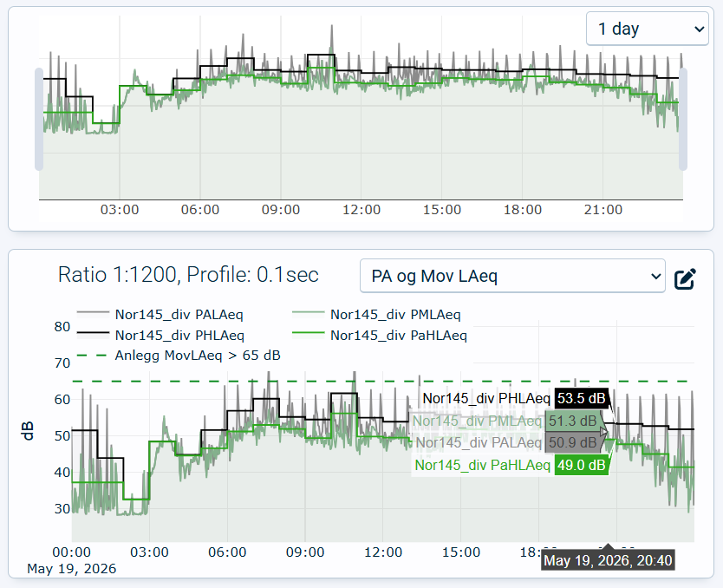723x588 pixels.
Task: Click the "Ratio 1:1200, Profile: 0.1sec" heading
Action: click(x=188, y=275)
